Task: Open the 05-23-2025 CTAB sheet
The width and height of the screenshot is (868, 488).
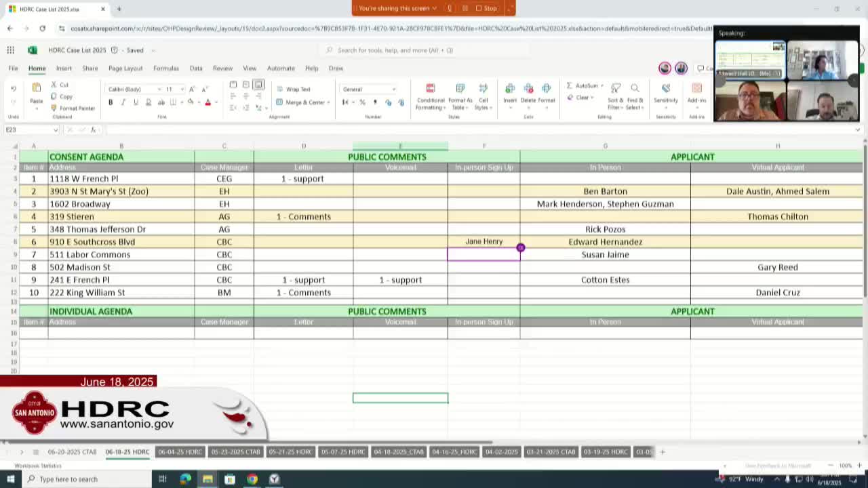Action: (236, 452)
